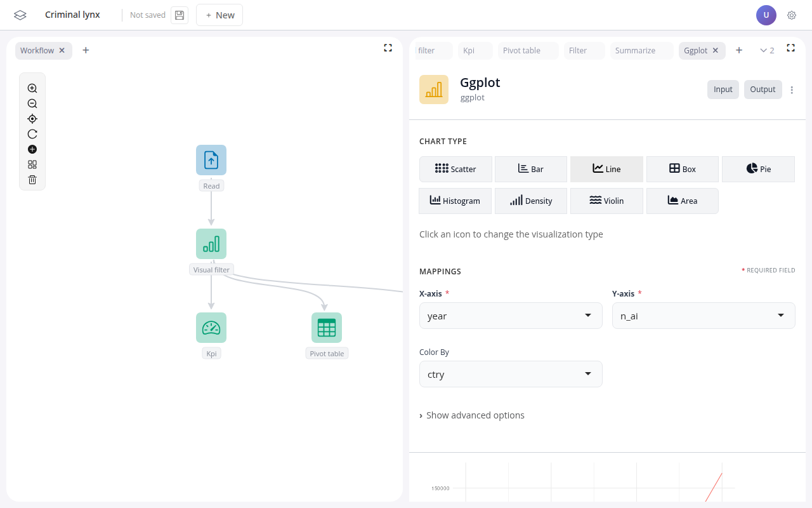
Task: Select the Workflow tab on the left panel
Action: click(x=38, y=50)
